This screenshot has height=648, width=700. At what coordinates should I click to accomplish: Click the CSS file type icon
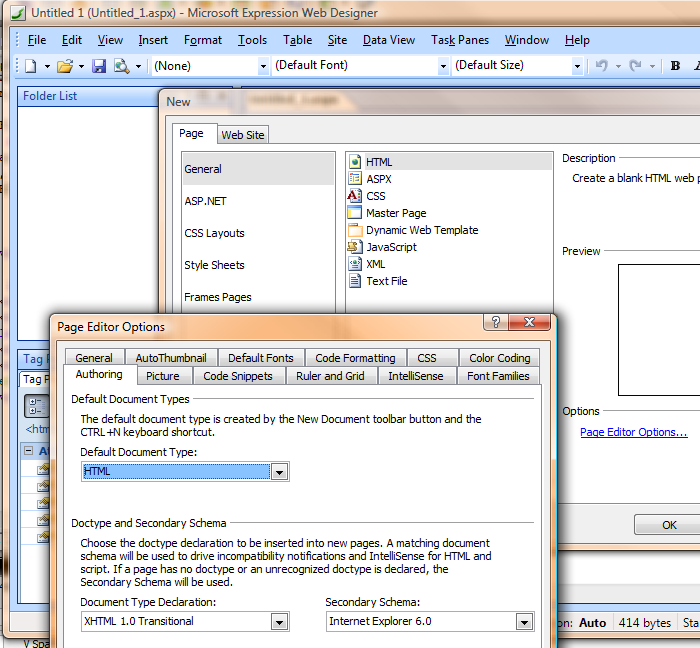click(354, 195)
